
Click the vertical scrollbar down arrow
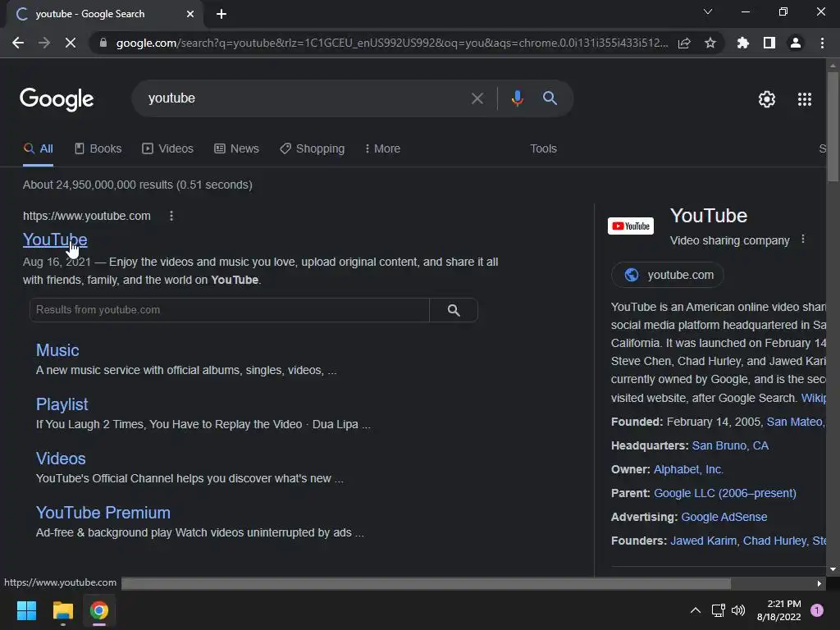(x=833, y=569)
